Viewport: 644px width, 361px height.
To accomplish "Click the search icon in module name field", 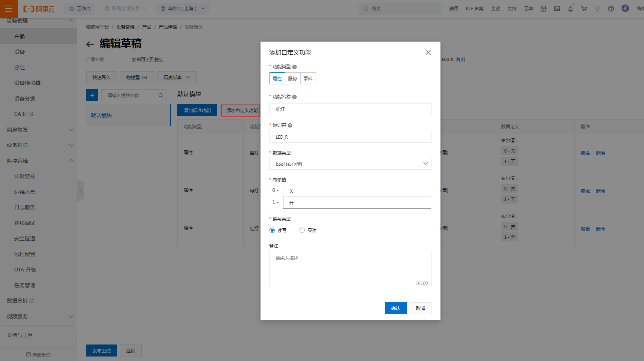I will [x=161, y=95].
